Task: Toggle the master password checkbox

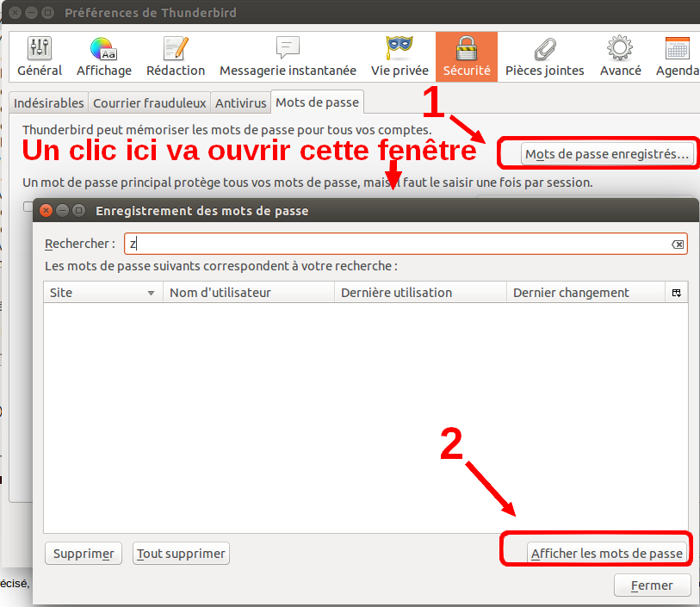Action: coord(28,206)
